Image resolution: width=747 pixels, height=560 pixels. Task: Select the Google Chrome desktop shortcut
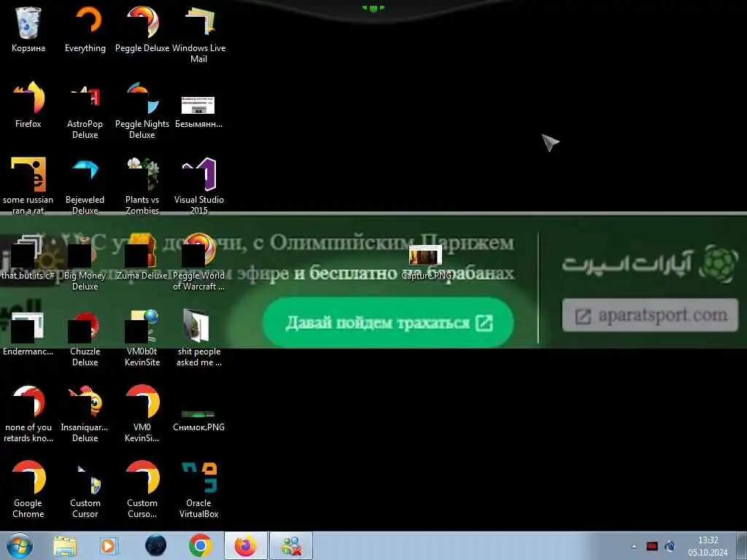[28, 489]
